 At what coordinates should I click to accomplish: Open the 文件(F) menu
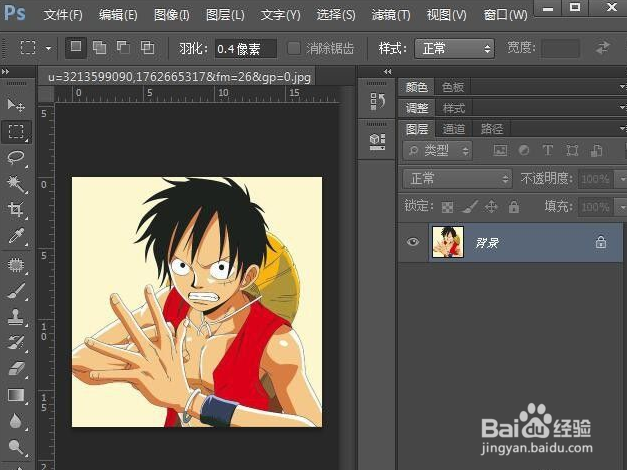63,15
